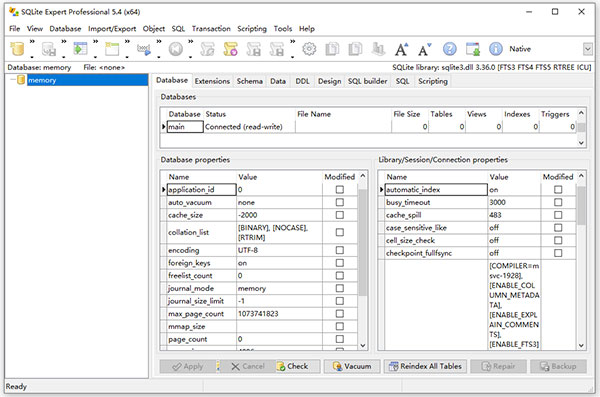The image size is (600, 397).
Task: Toggle Modified checkbox for collation_list
Action: click(x=339, y=232)
